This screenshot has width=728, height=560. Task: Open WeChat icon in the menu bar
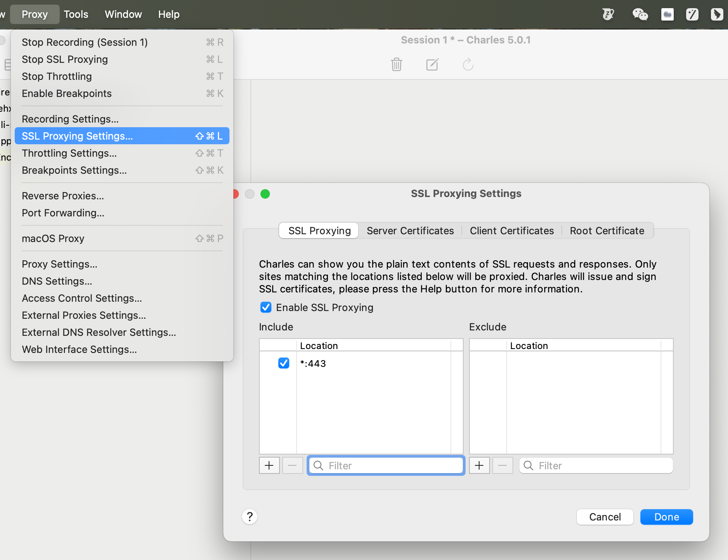coord(640,14)
